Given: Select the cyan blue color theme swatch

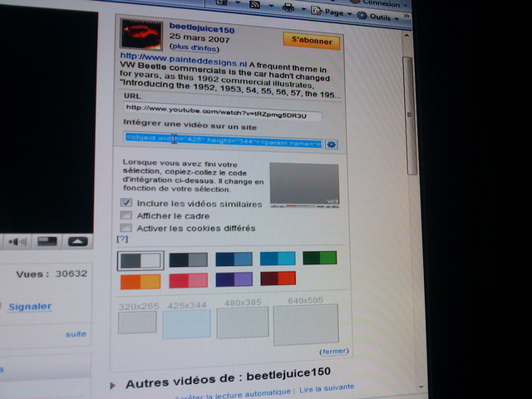Looking at the screenshot, I should (278, 259).
